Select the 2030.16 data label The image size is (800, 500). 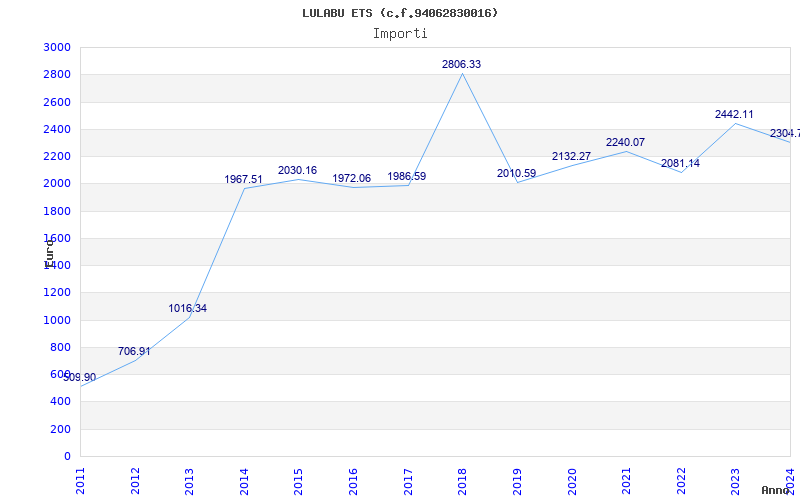[297, 171]
